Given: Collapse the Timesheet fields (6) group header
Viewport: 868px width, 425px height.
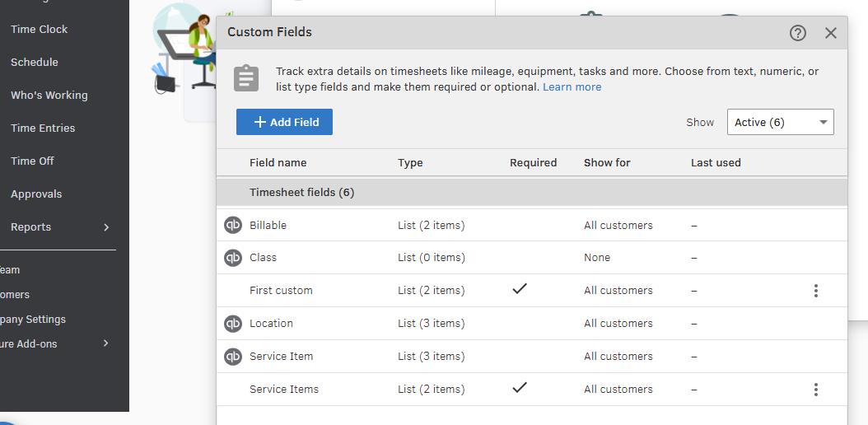Looking at the screenshot, I should [x=301, y=193].
